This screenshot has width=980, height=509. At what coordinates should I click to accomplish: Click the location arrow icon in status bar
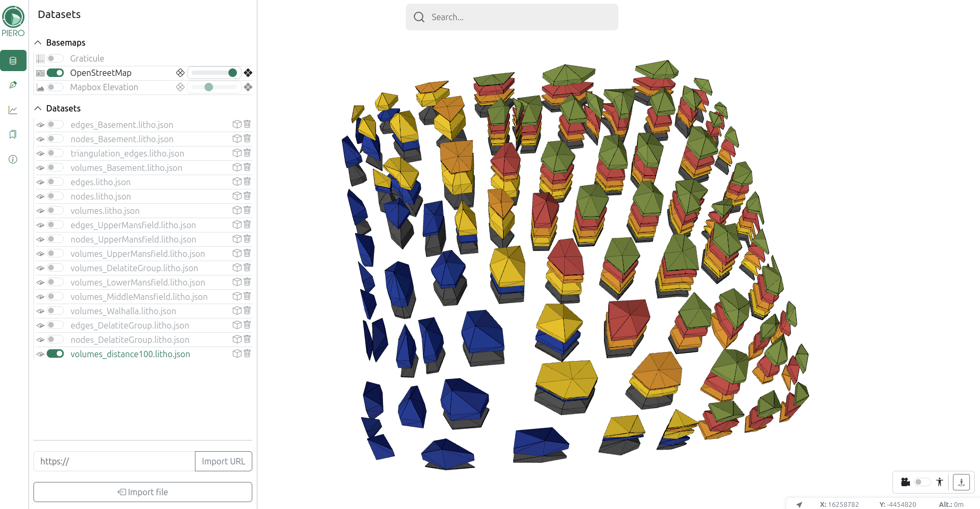coord(799,504)
